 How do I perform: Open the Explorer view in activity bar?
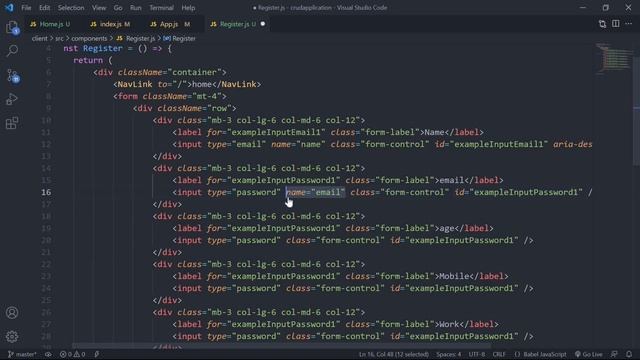[x=12, y=28]
